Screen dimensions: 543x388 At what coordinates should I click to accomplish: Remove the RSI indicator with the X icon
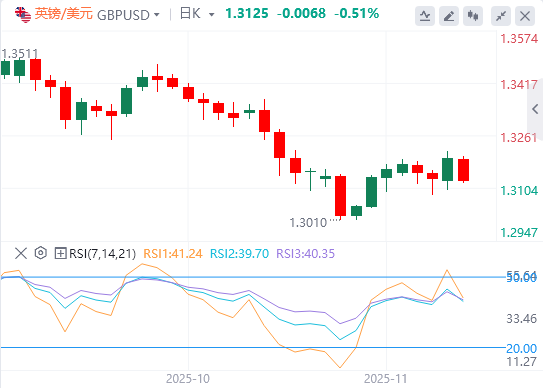21,254
